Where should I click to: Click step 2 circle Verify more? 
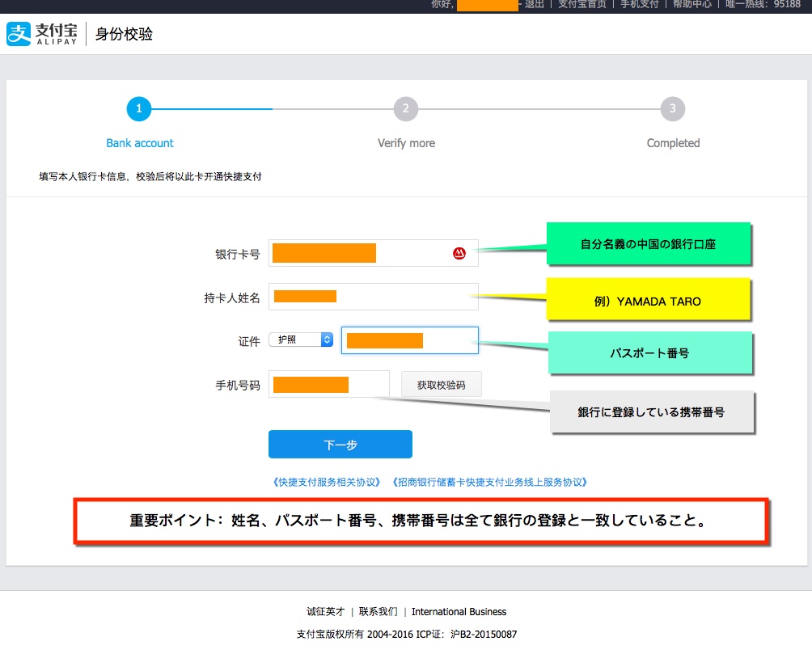coord(406,109)
